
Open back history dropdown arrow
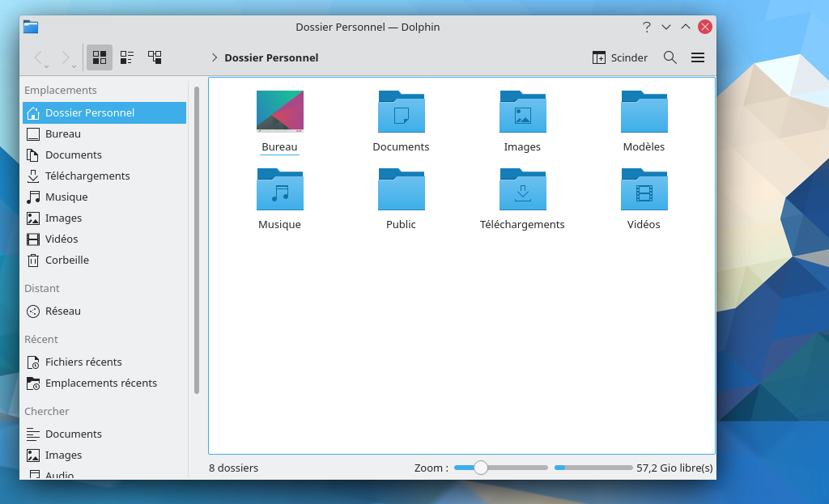click(x=46, y=66)
